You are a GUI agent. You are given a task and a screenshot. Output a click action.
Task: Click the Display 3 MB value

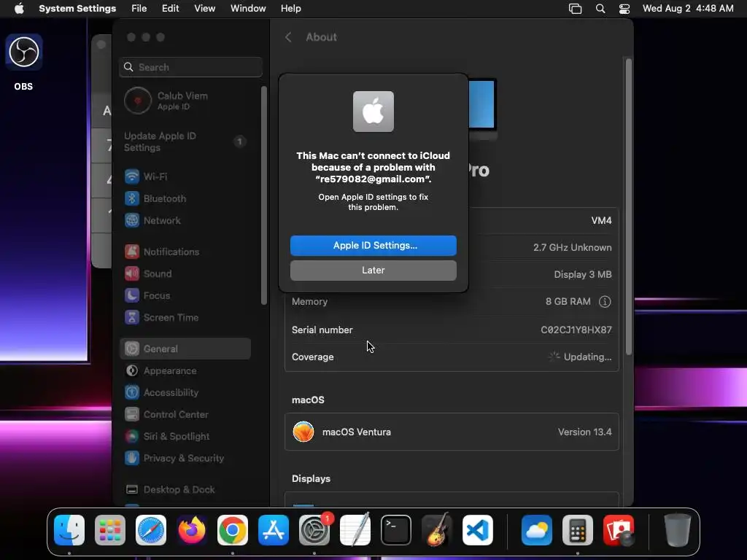[583, 275]
